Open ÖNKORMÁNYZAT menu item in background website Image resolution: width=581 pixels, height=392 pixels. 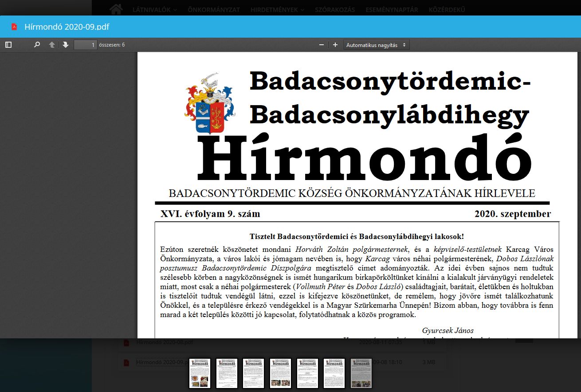click(x=214, y=9)
